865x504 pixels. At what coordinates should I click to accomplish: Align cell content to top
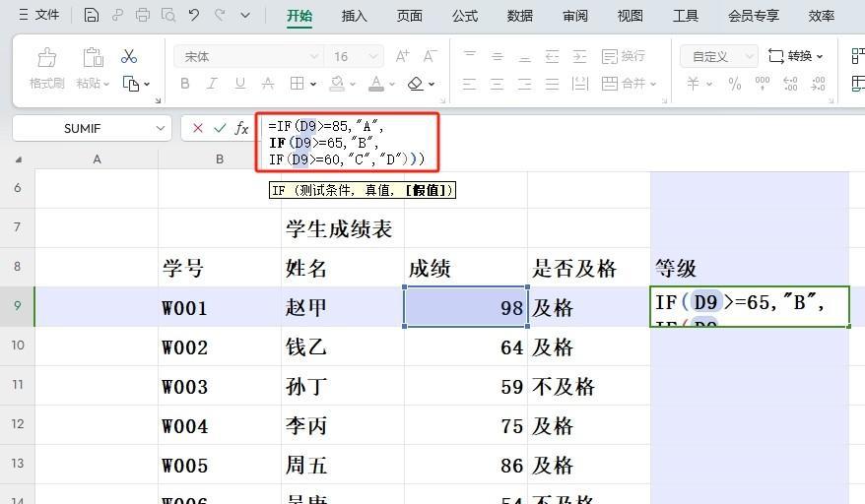[470, 56]
